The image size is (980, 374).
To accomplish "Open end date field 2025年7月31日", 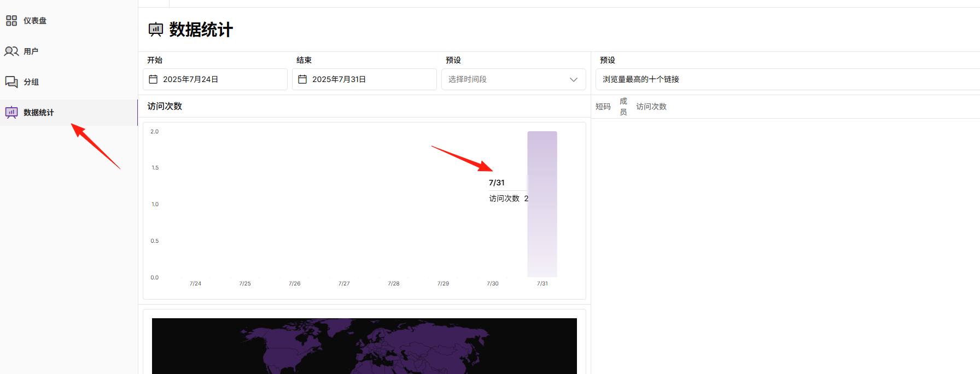I will pyautogui.click(x=364, y=79).
